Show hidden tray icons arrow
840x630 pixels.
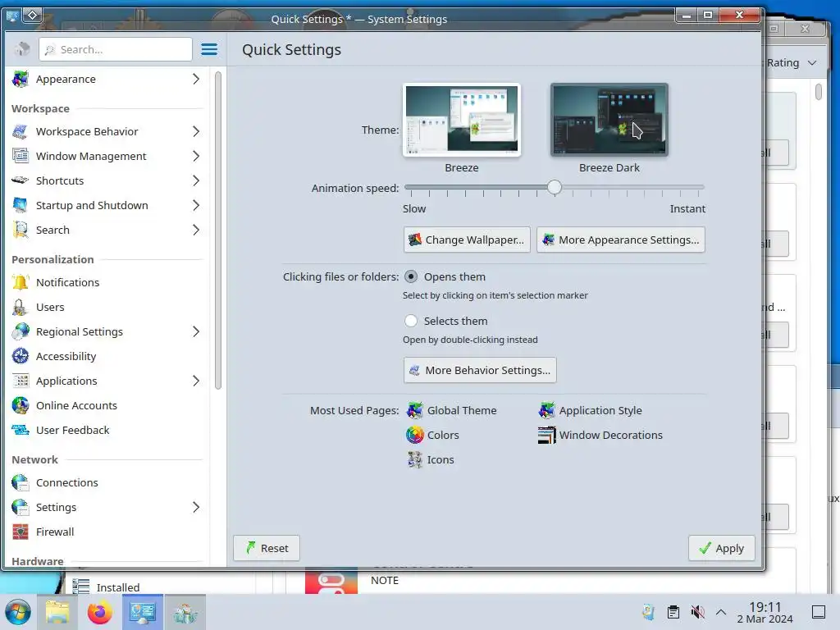721,612
